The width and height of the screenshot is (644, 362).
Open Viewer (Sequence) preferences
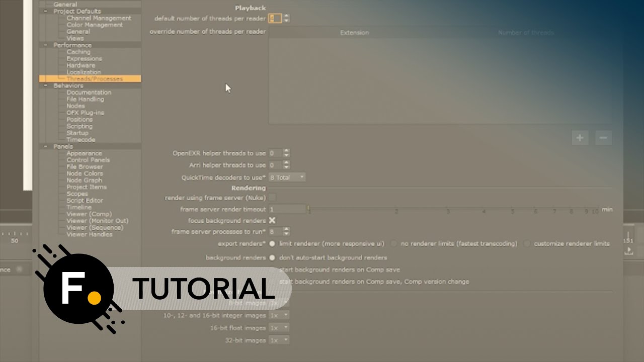point(95,228)
